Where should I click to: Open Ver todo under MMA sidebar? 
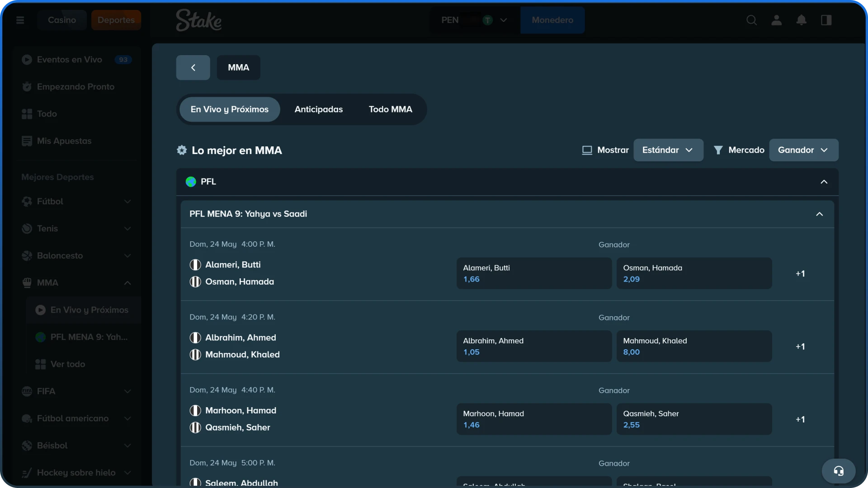coord(84,364)
